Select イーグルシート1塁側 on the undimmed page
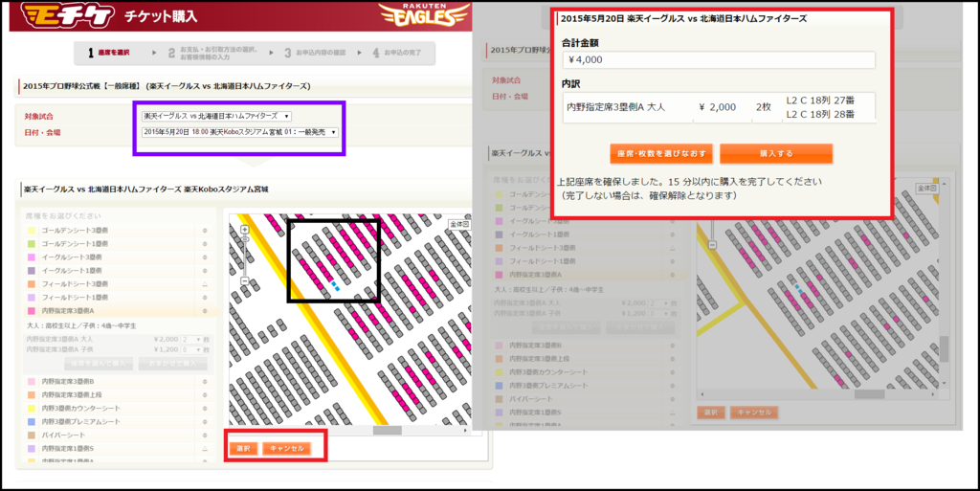 [x=119, y=271]
